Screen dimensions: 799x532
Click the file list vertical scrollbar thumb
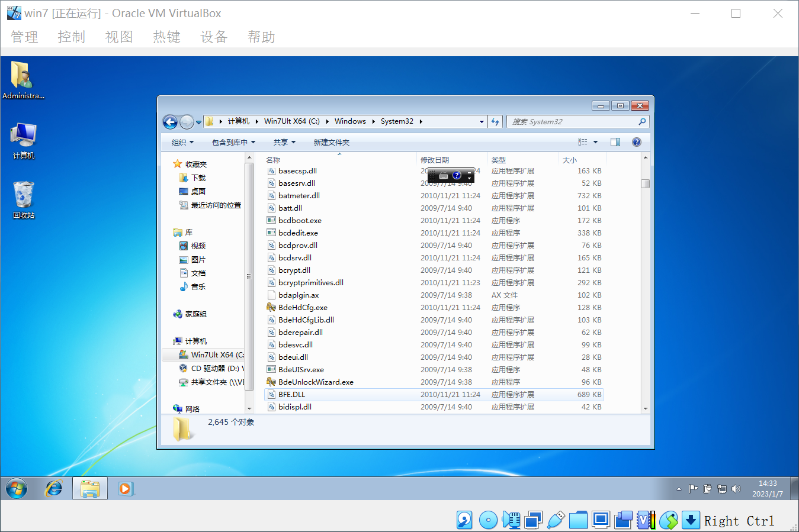click(x=645, y=183)
